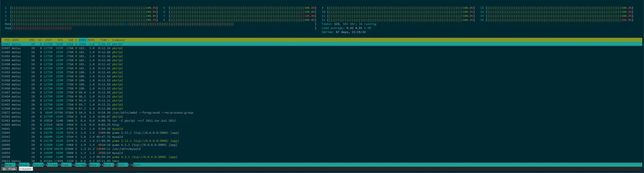This screenshot has width=644, height=173.
Task: Select tmux window 1:bash tab
Action: point(25,169)
